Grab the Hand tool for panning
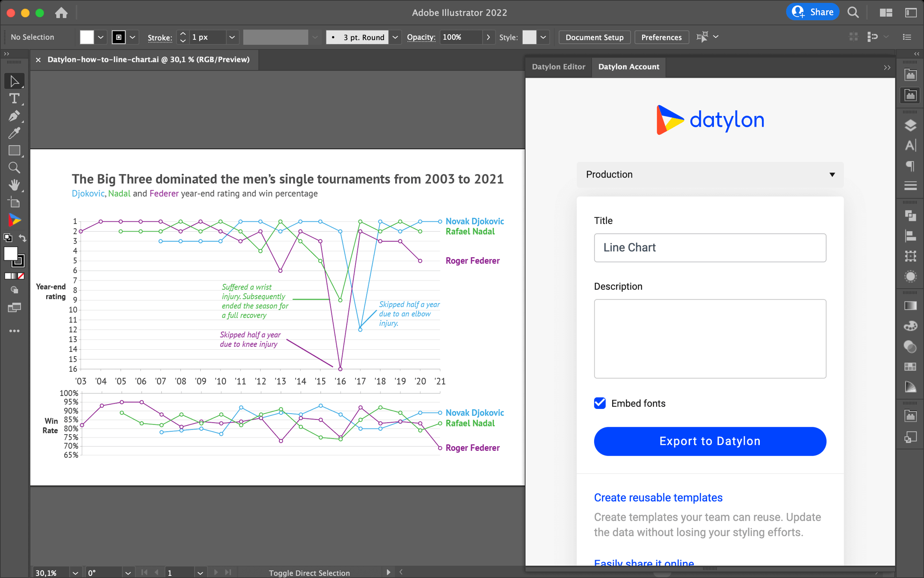The image size is (924, 578). pyautogui.click(x=14, y=185)
